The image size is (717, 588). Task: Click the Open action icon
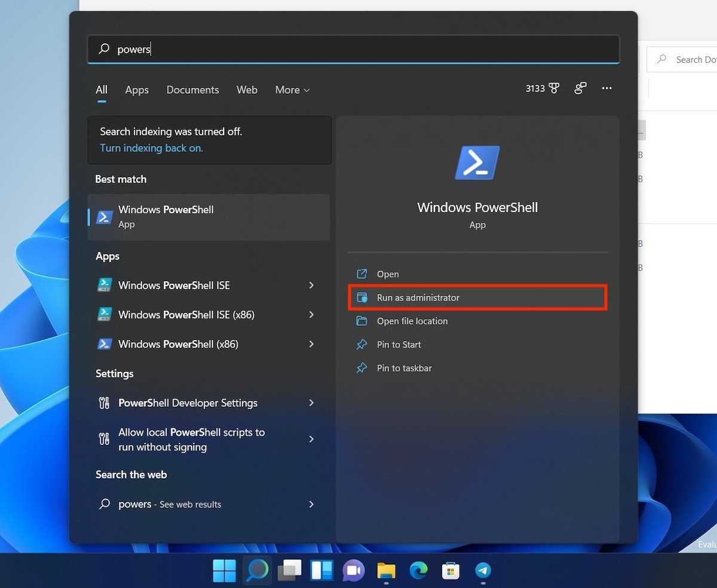click(x=361, y=274)
